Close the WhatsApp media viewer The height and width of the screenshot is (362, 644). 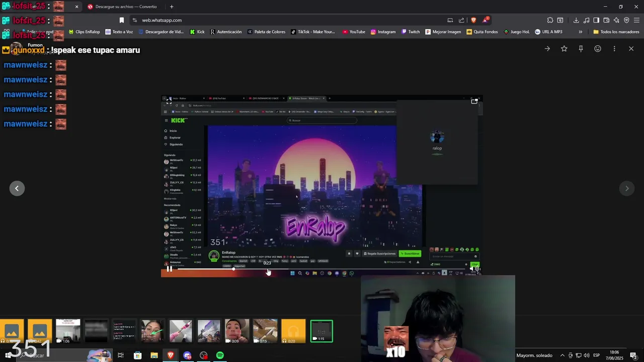coord(631,49)
